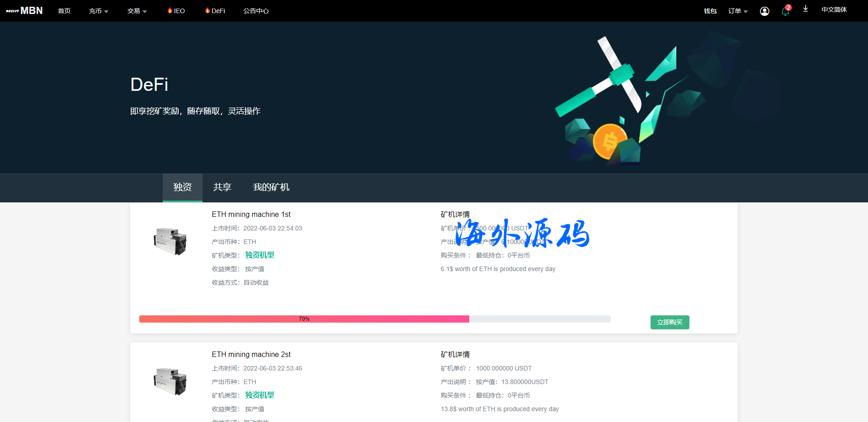Screen dimensions: 868x422
Task: Click the ETH mining machine 1st image
Action: tap(170, 242)
